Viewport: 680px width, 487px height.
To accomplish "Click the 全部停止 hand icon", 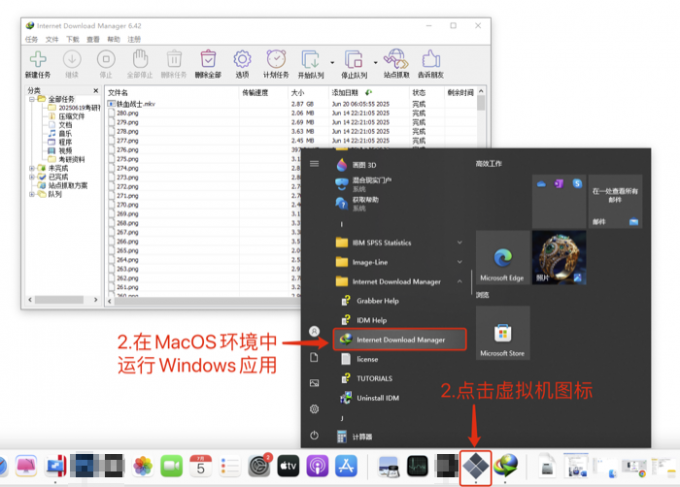I will (140, 59).
